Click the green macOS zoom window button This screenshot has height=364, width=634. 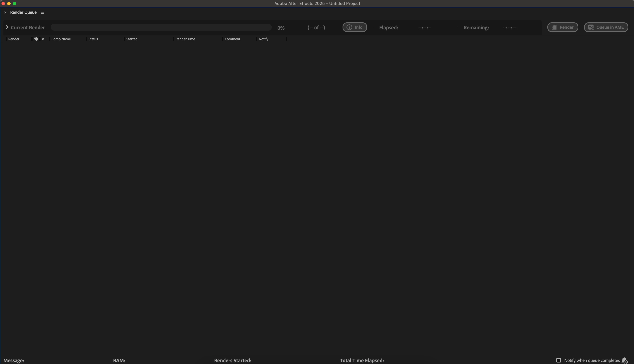15,3
